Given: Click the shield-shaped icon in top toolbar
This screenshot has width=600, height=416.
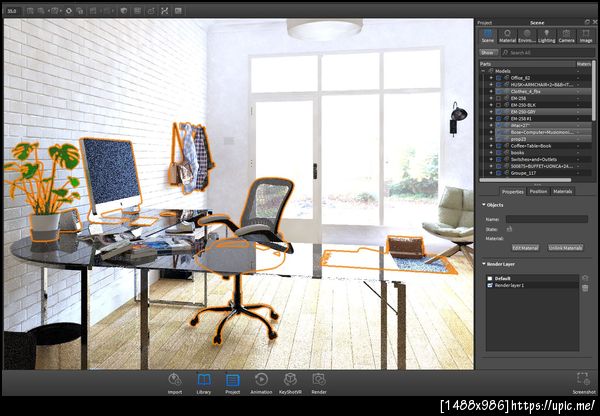Looking at the screenshot, I should point(124,11).
